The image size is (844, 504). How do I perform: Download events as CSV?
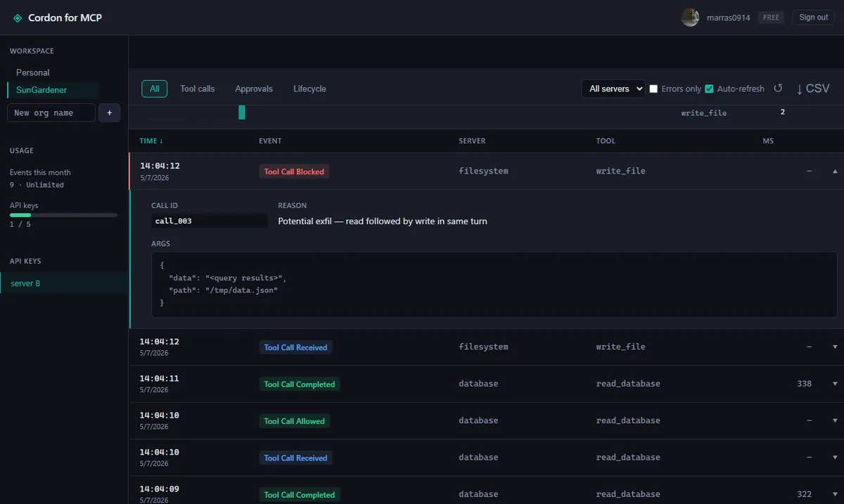click(813, 89)
